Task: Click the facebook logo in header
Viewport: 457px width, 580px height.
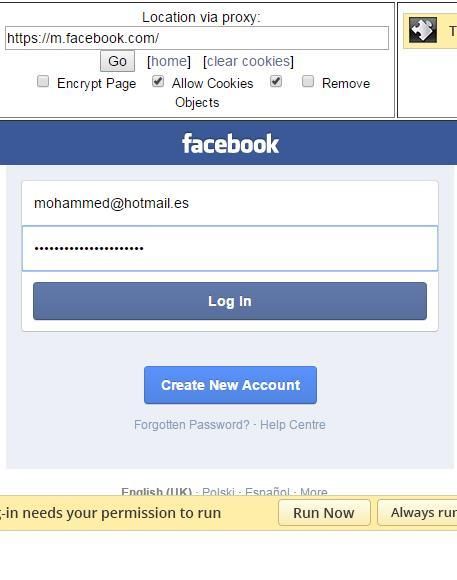Action: [x=231, y=144]
